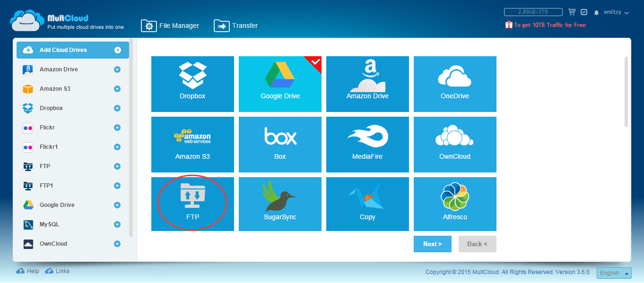Screen dimensions: 644x283
Task: Click the gift box icon
Action: click(x=509, y=25)
